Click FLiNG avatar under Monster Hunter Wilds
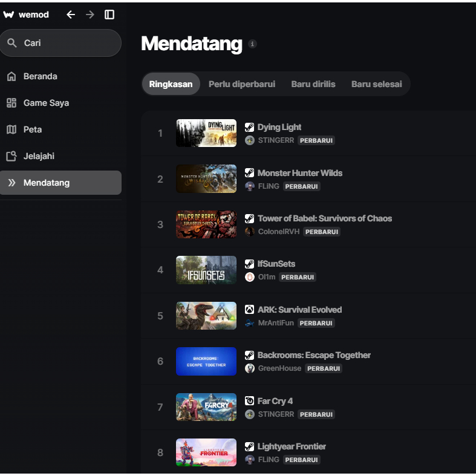The image size is (476, 476). click(x=250, y=186)
